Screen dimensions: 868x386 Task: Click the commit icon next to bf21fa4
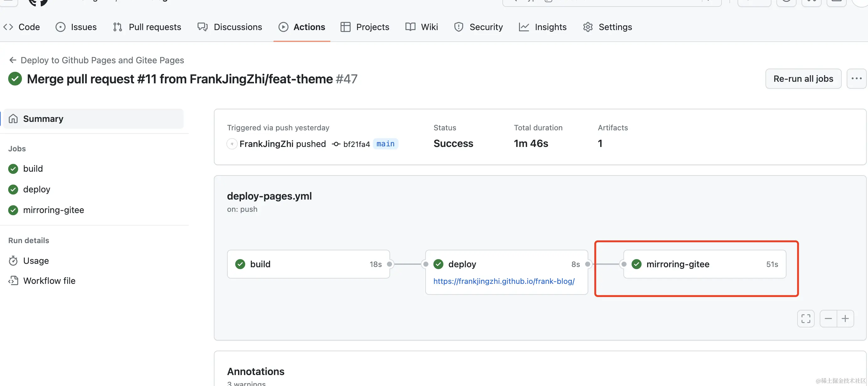pos(336,144)
